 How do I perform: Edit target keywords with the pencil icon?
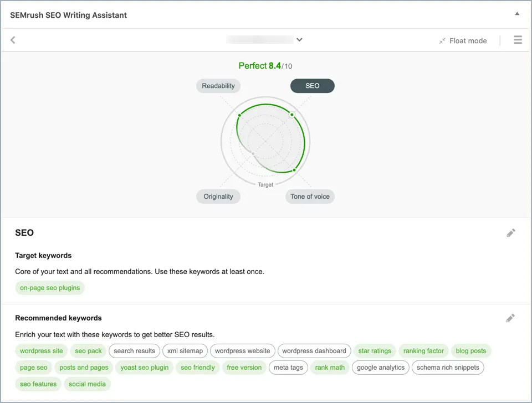tap(510, 233)
